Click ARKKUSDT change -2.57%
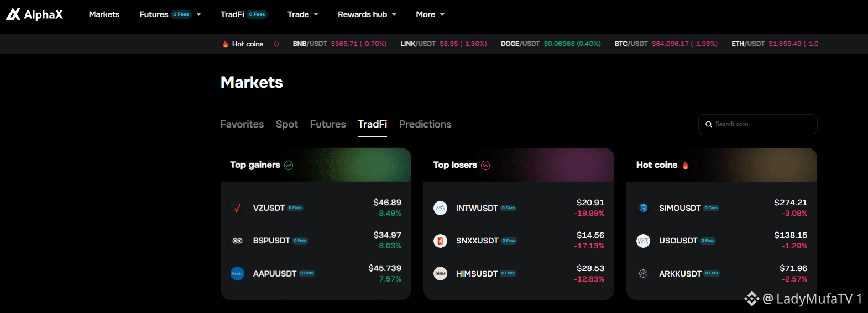The width and height of the screenshot is (868, 313). coord(794,279)
